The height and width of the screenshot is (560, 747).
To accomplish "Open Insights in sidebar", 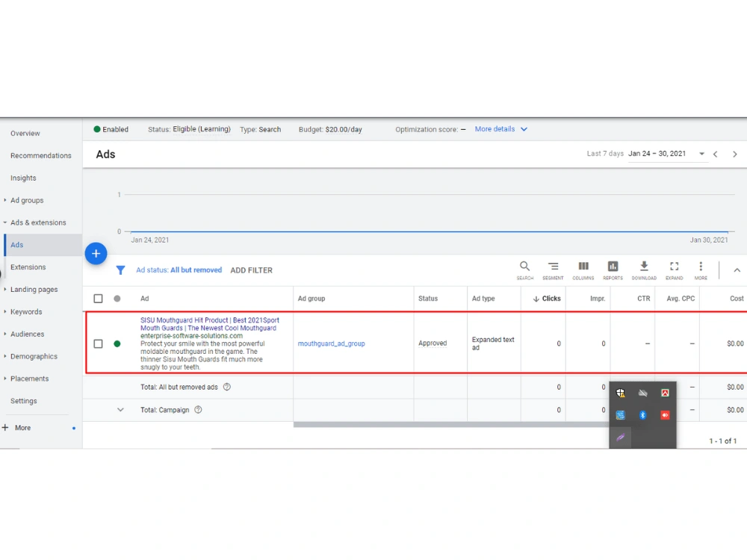I will [23, 178].
